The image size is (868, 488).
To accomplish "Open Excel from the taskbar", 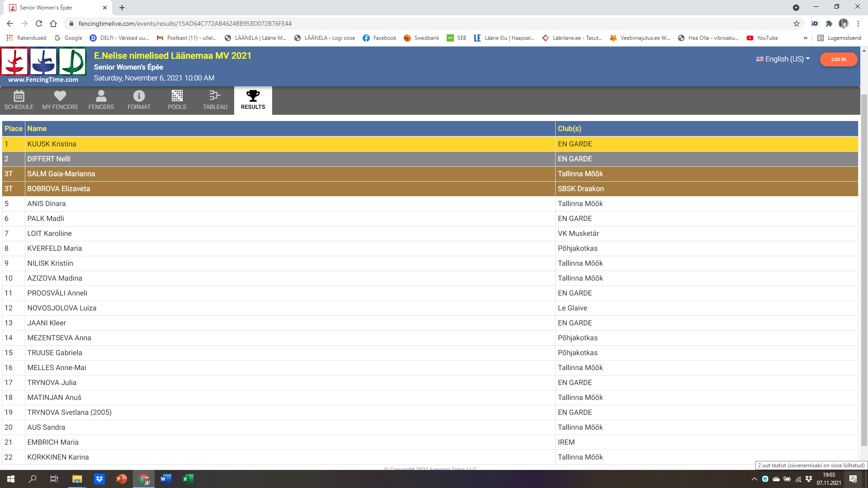I will (x=188, y=479).
